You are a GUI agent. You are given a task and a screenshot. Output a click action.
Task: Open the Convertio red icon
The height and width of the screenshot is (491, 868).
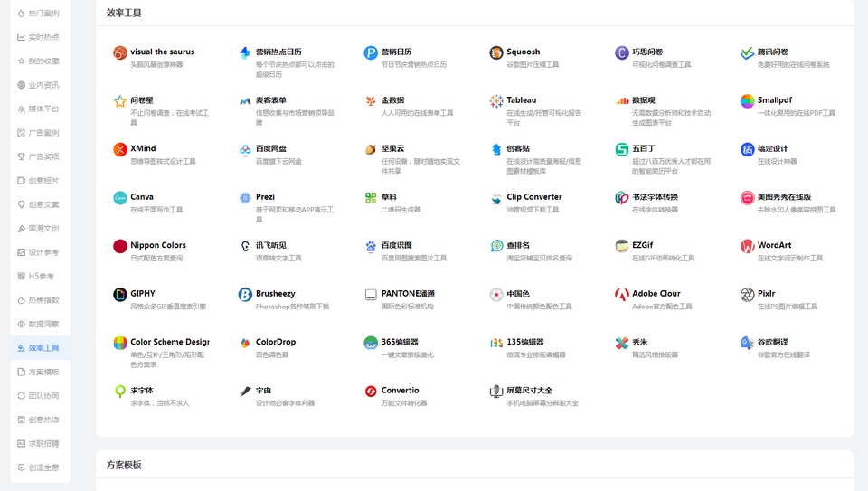[x=371, y=392]
